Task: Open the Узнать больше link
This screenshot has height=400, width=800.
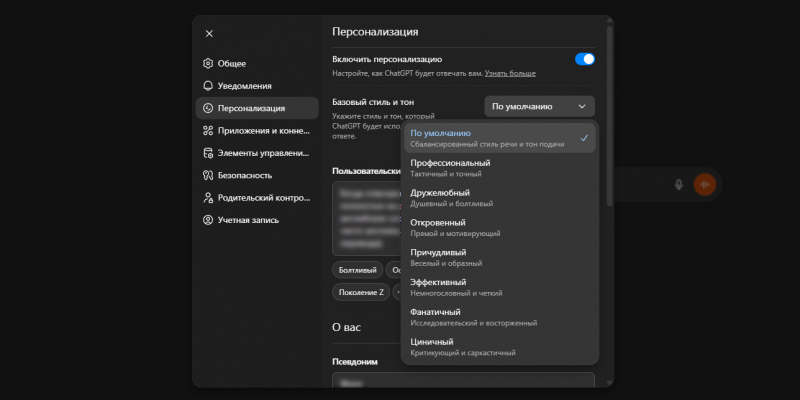Action: (x=510, y=73)
